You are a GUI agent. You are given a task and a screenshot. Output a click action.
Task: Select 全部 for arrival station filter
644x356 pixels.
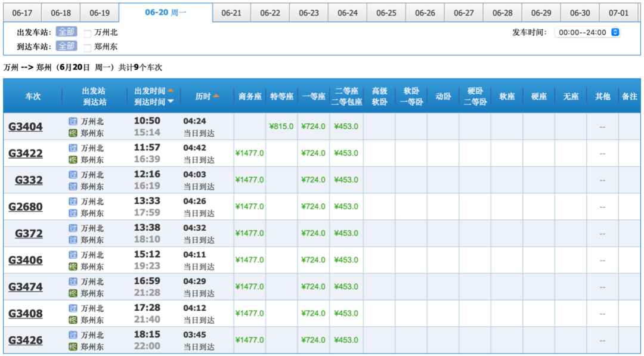(x=66, y=47)
